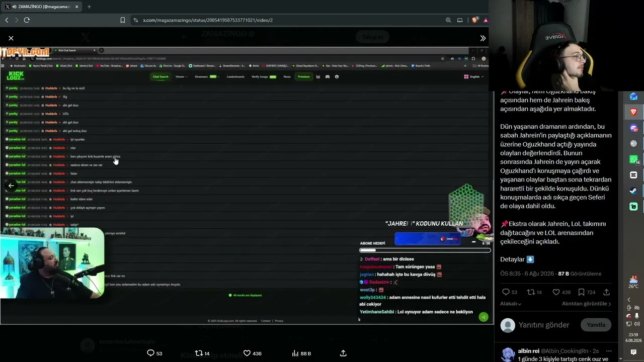Open Brave Shields lion icon
Image resolution: width=644 pixels, height=362 pixels.
click(474, 20)
